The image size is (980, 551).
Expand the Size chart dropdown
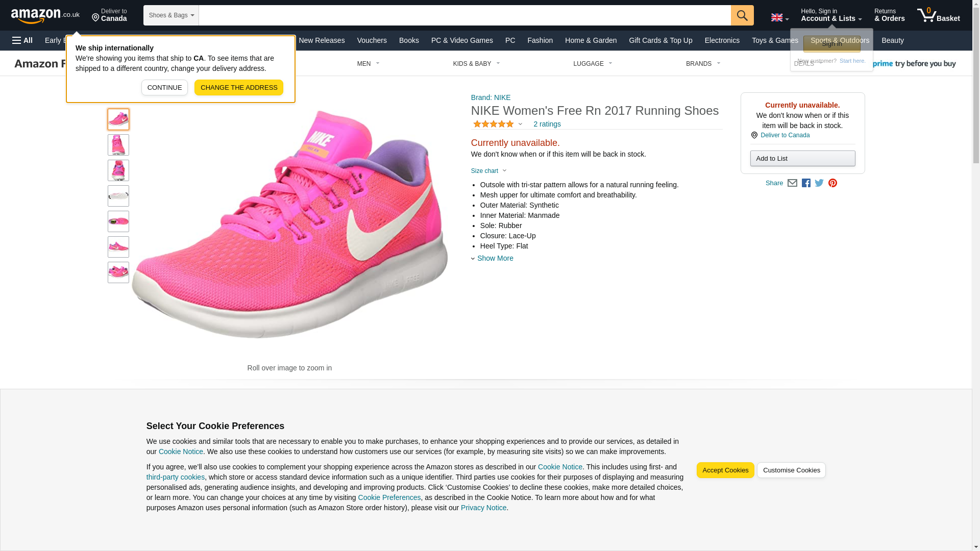click(x=488, y=171)
